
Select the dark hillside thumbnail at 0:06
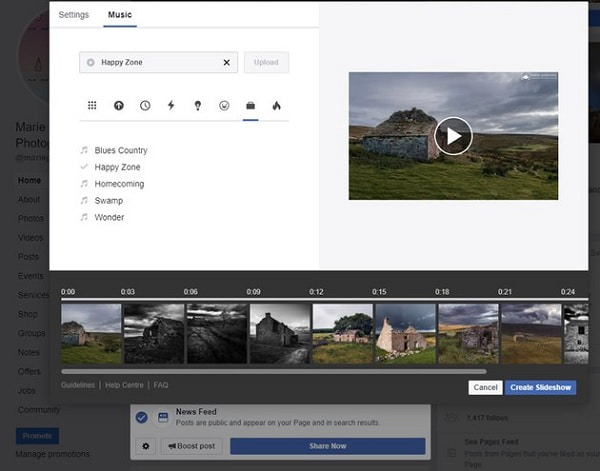pos(217,334)
